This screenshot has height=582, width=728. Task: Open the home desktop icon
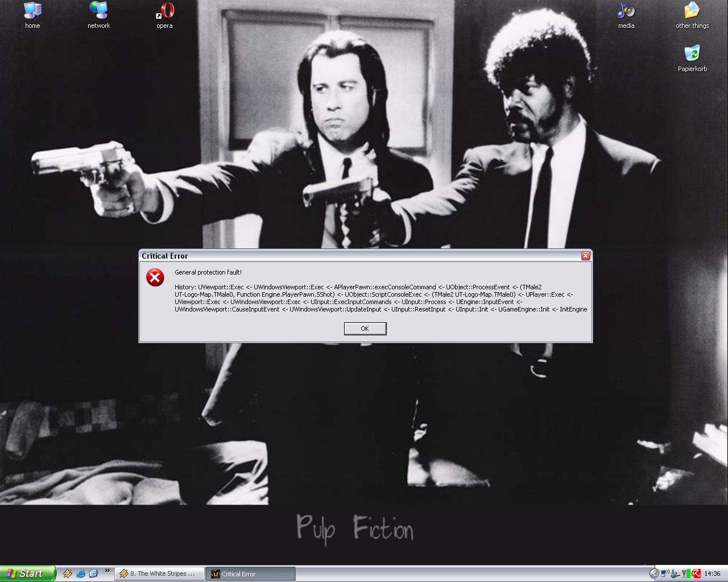tap(32, 15)
